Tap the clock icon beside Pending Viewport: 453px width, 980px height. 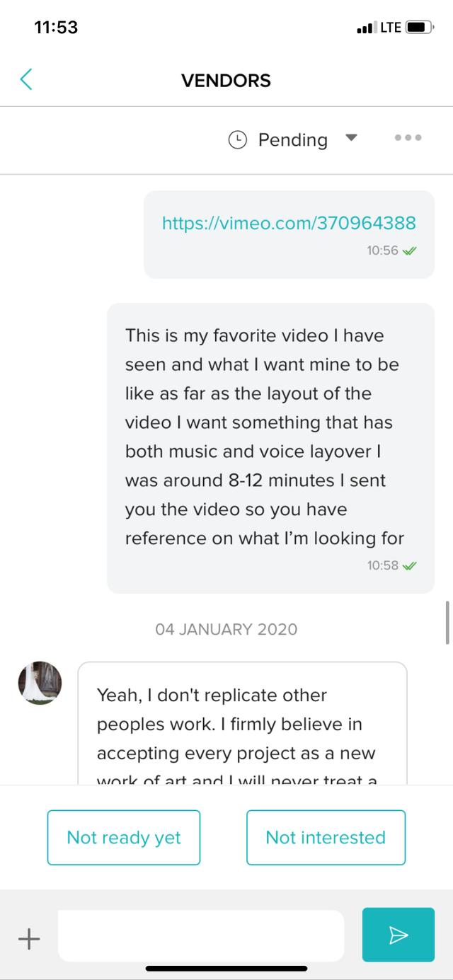[237, 139]
